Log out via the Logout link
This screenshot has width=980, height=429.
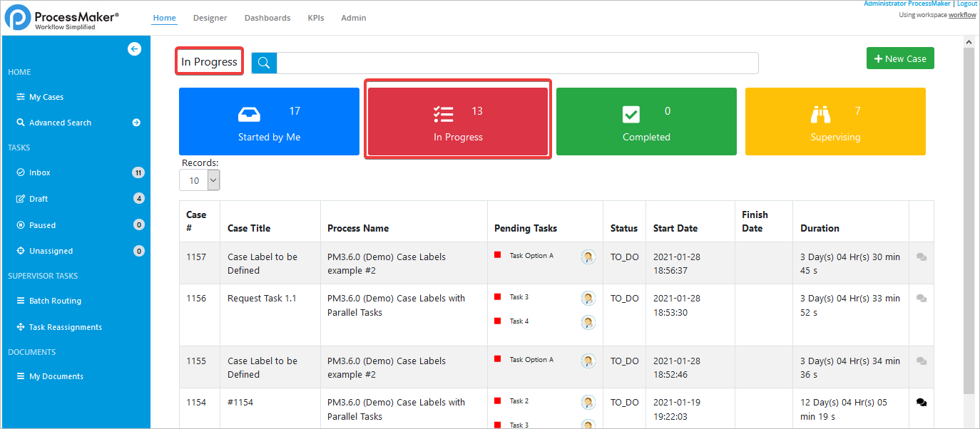(x=966, y=4)
